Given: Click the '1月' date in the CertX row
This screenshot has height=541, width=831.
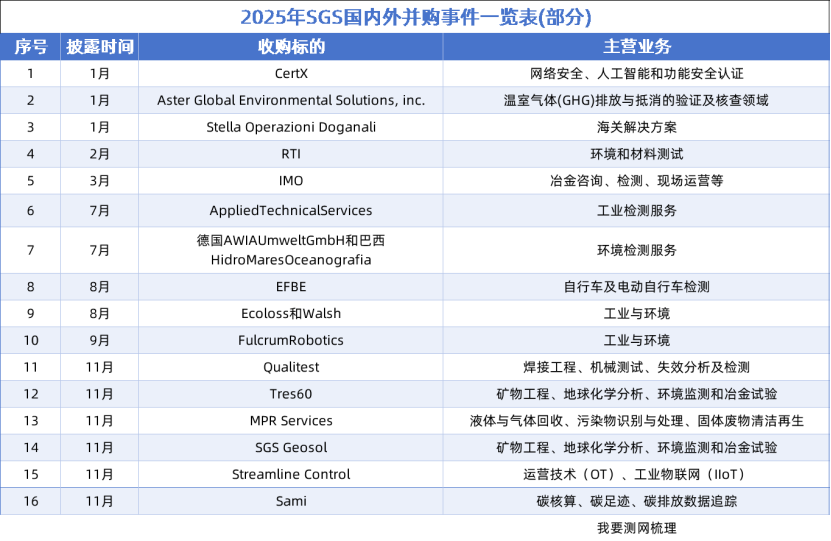Looking at the screenshot, I should coord(100,74).
